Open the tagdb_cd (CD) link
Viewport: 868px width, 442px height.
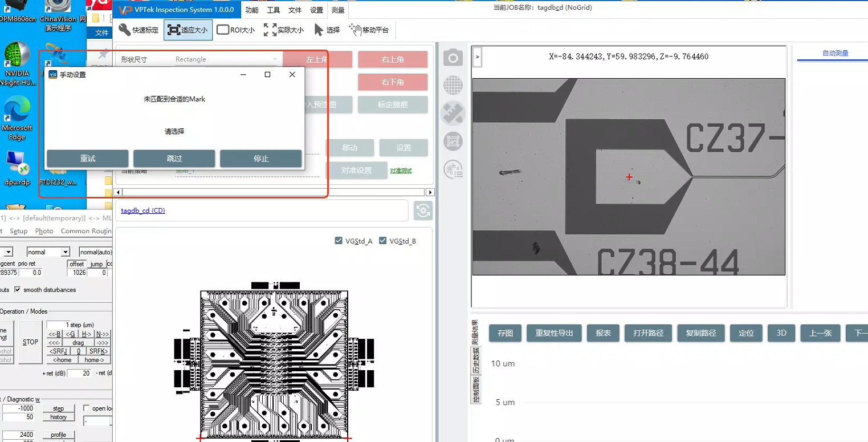pyautogui.click(x=143, y=210)
